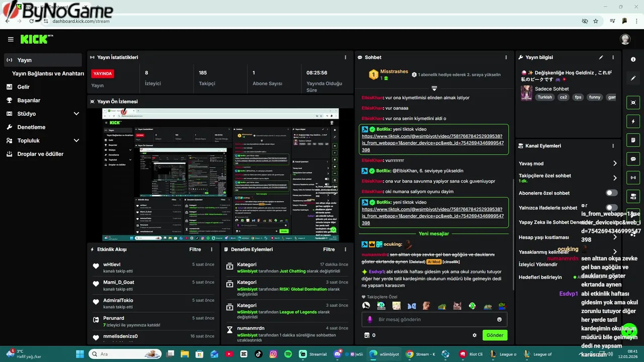Open Instagram from the Windows taskbar
Screen dimensions: 644x362
(273, 354)
